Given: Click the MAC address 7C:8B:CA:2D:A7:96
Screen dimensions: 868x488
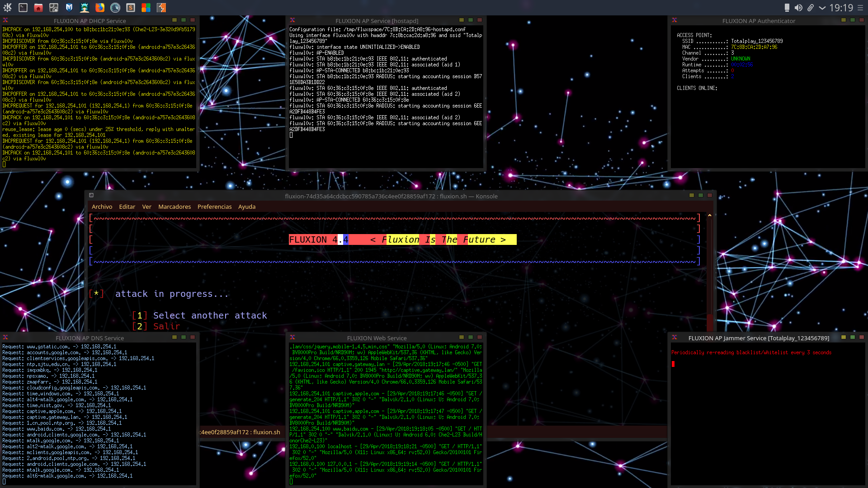Looking at the screenshot, I should 754,47.
